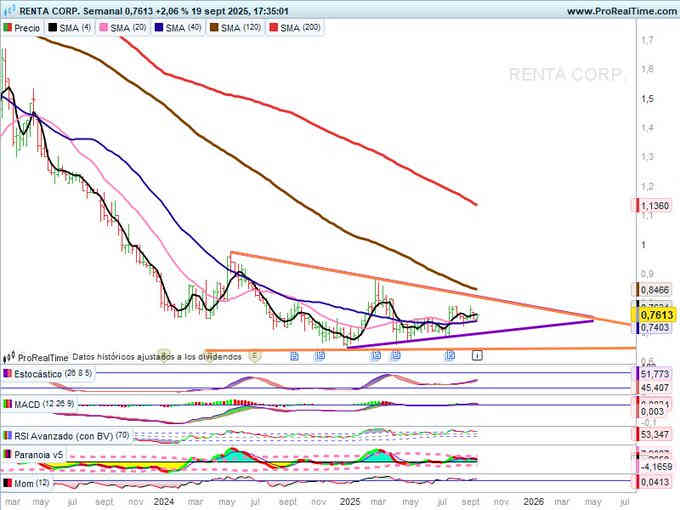Screen dimensions: 680x510
Task: Select the Precio legend entry
Action: [x=22, y=28]
